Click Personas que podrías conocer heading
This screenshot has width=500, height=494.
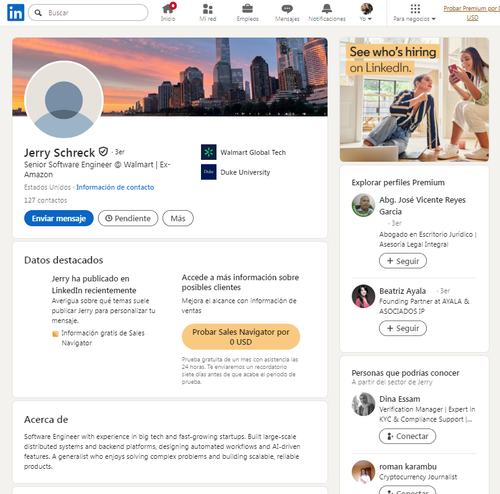coord(405,373)
